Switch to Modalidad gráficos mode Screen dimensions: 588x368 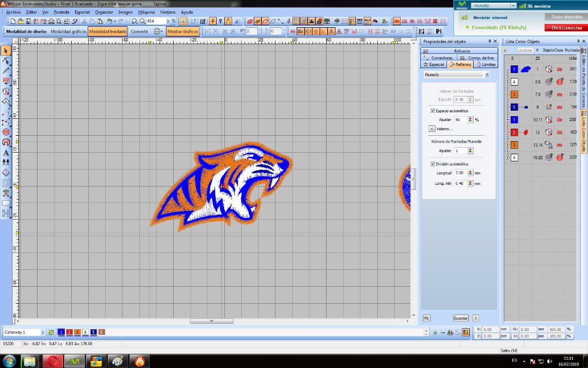pos(68,32)
